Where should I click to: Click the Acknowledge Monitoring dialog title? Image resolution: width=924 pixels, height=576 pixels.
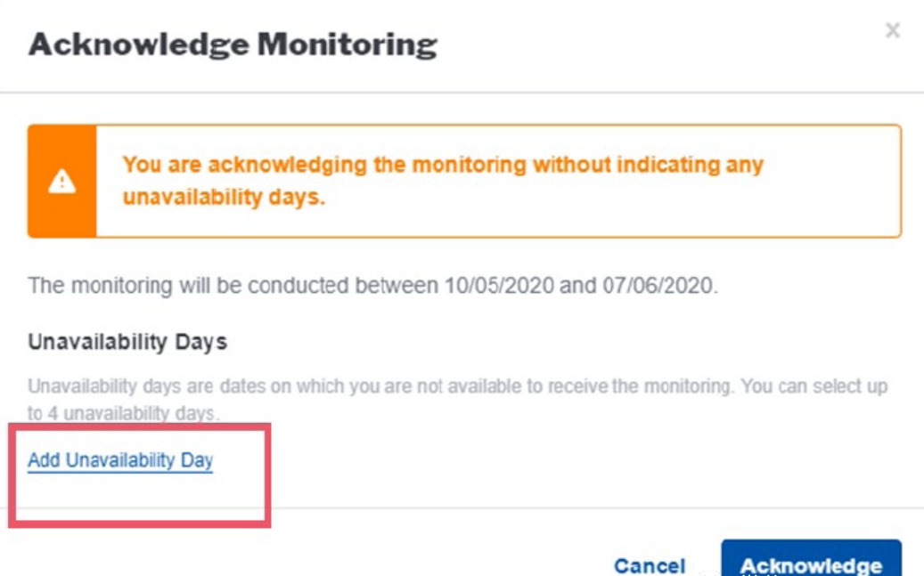233,45
